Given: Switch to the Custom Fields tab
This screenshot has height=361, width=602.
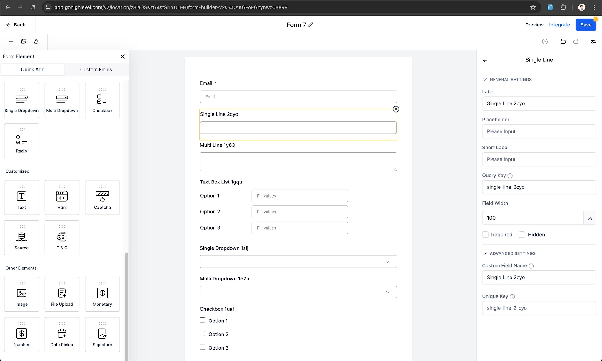Looking at the screenshot, I should point(96,70).
